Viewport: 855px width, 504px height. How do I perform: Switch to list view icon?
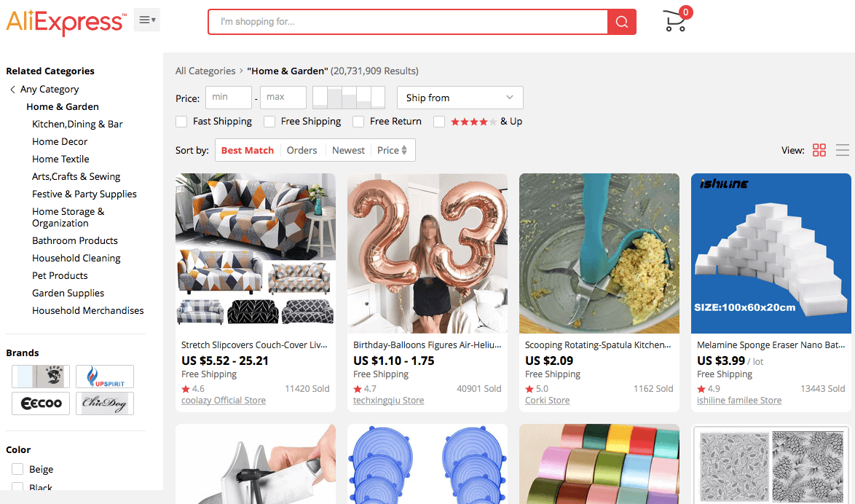(843, 150)
